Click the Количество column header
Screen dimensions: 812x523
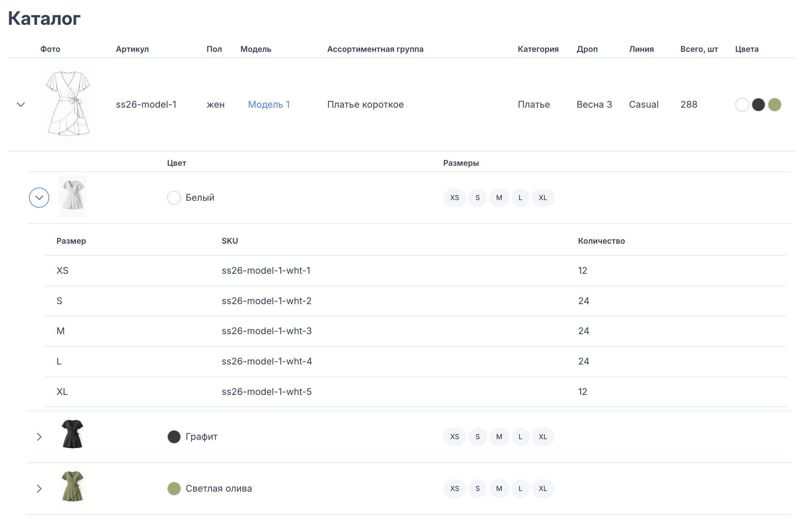pos(601,241)
